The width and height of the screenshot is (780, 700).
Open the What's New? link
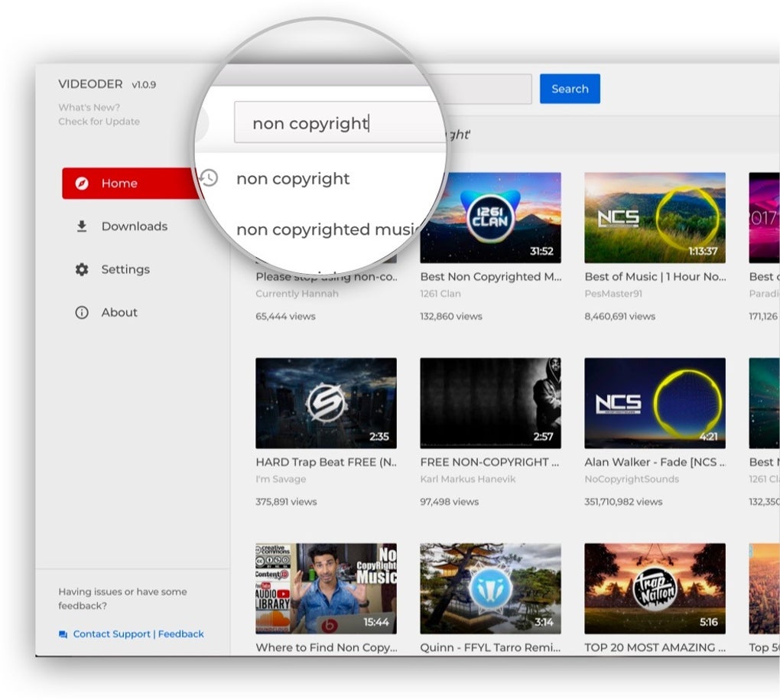click(x=89, y=107)
